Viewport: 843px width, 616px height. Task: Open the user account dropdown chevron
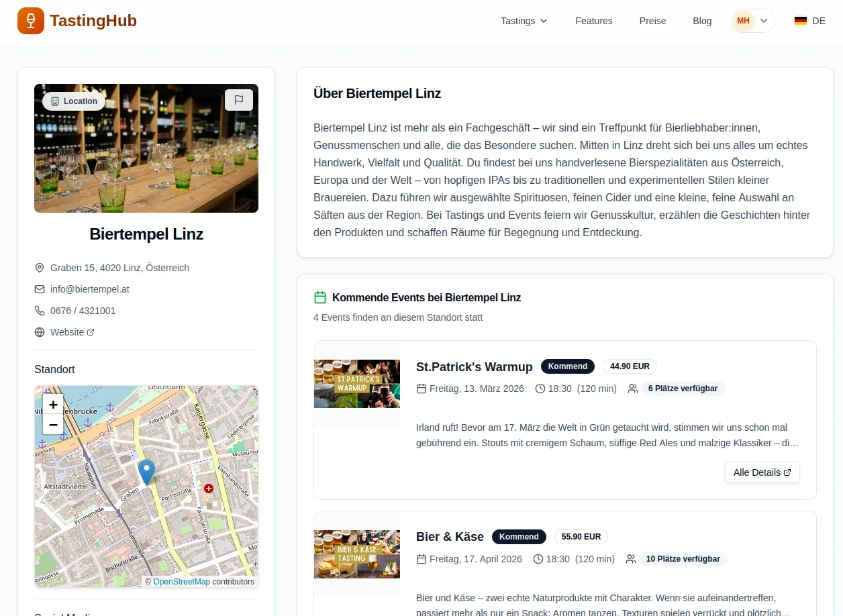coord(764,21)
